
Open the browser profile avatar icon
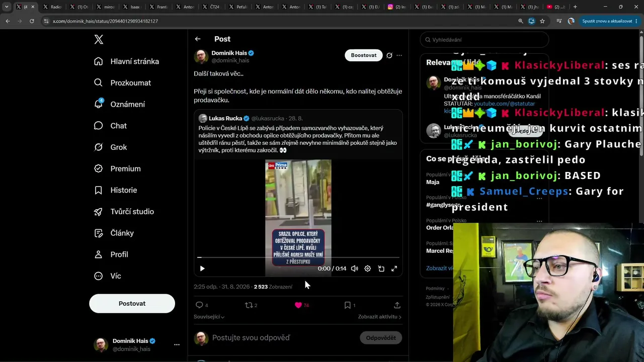tap(571, 21)
